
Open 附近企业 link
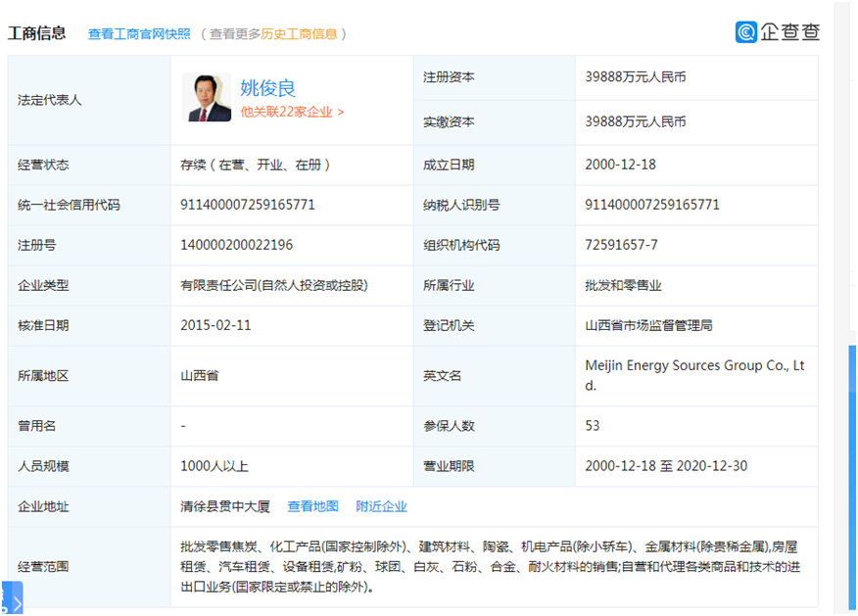381,506
